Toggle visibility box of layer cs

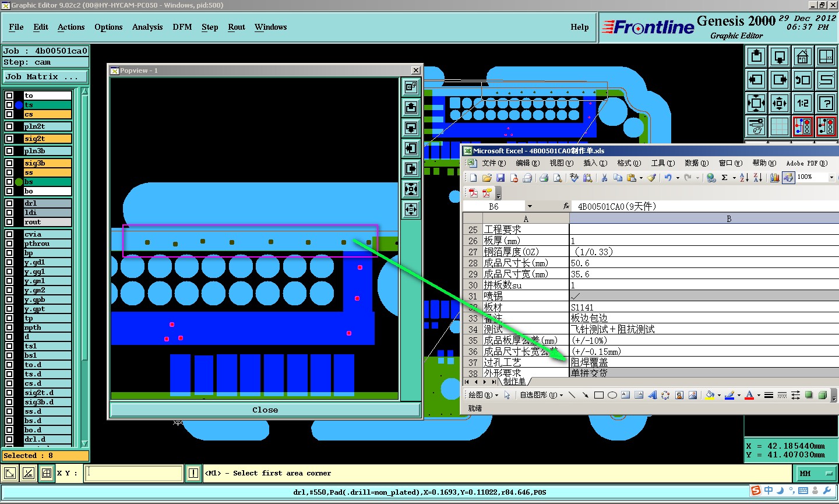[9, 114]
